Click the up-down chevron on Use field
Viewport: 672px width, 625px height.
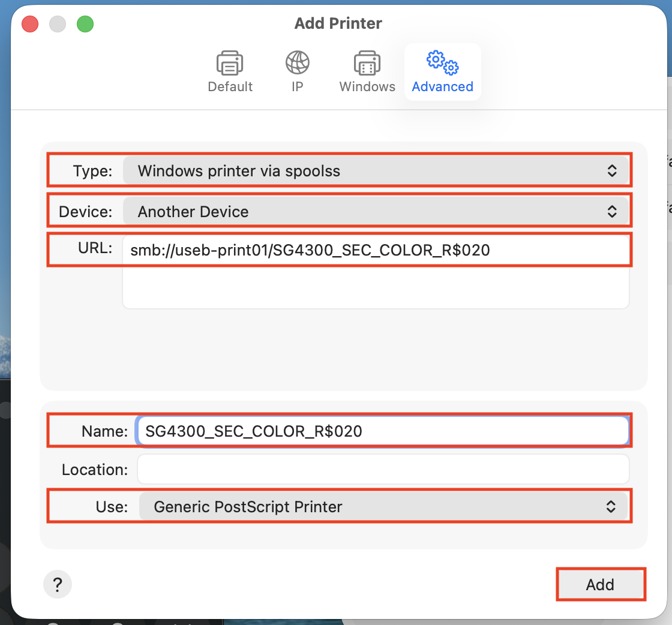[611, 507]
